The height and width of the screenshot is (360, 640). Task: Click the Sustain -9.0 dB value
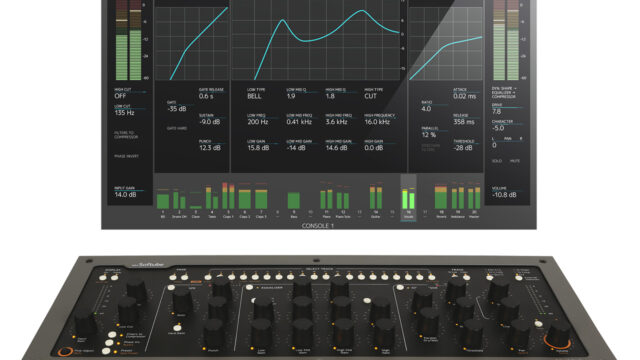[209, 122]
